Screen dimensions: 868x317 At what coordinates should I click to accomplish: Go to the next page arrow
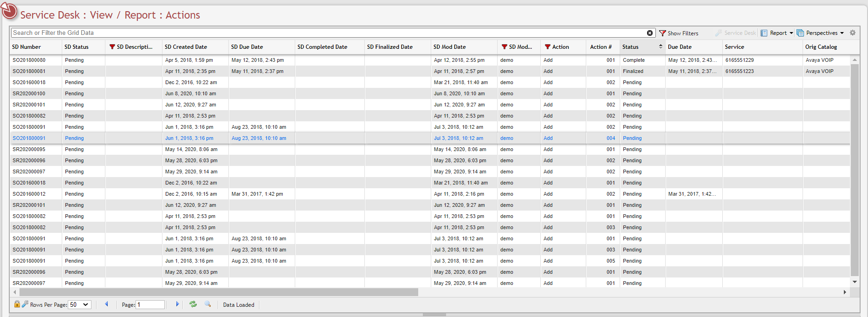click(x=177, y=304)
